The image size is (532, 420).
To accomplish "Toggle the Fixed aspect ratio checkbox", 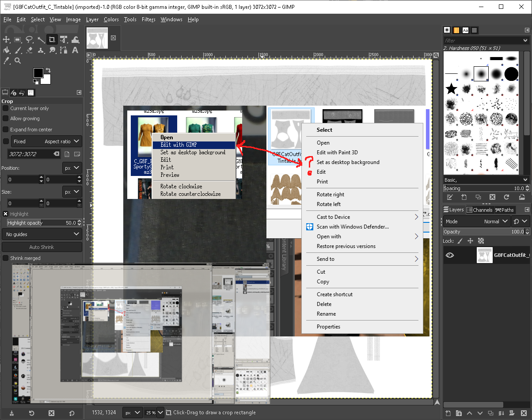I will point(6,141).
